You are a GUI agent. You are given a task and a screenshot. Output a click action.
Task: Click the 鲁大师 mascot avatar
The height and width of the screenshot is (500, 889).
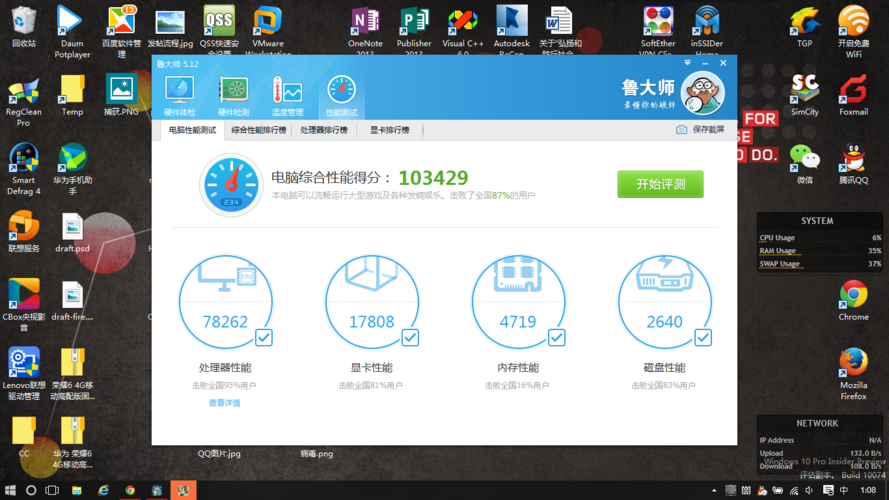pos(702,93)
